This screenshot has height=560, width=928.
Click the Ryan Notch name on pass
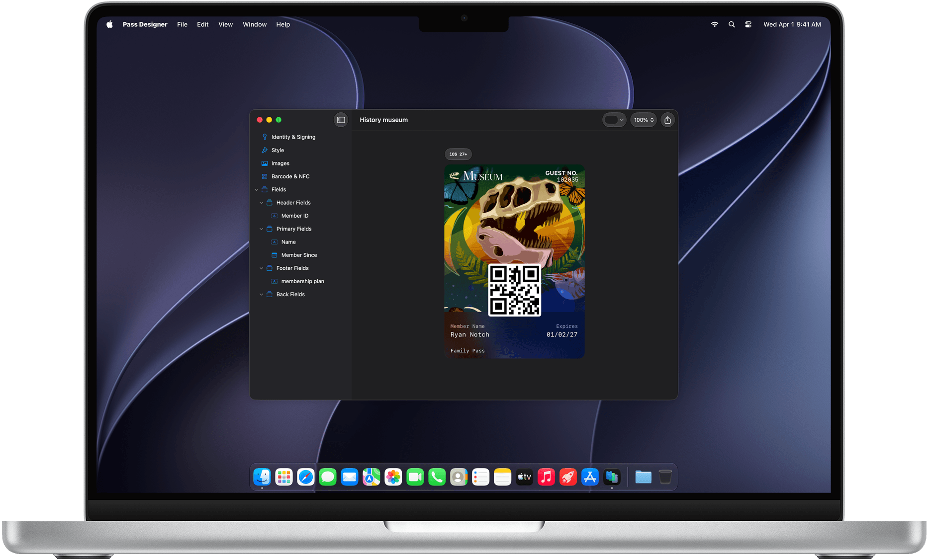[470, 335]
